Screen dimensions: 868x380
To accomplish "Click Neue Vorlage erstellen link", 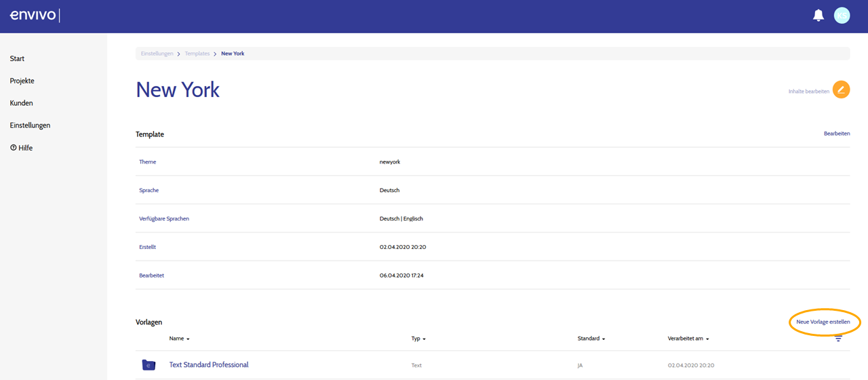I will [x=823, y=322].
